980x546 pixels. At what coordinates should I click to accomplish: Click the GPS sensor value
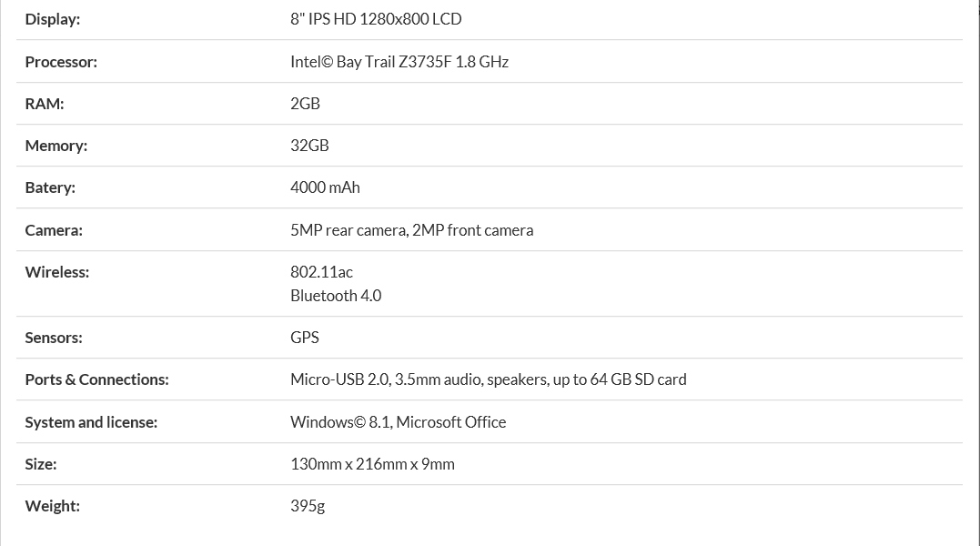305,338
